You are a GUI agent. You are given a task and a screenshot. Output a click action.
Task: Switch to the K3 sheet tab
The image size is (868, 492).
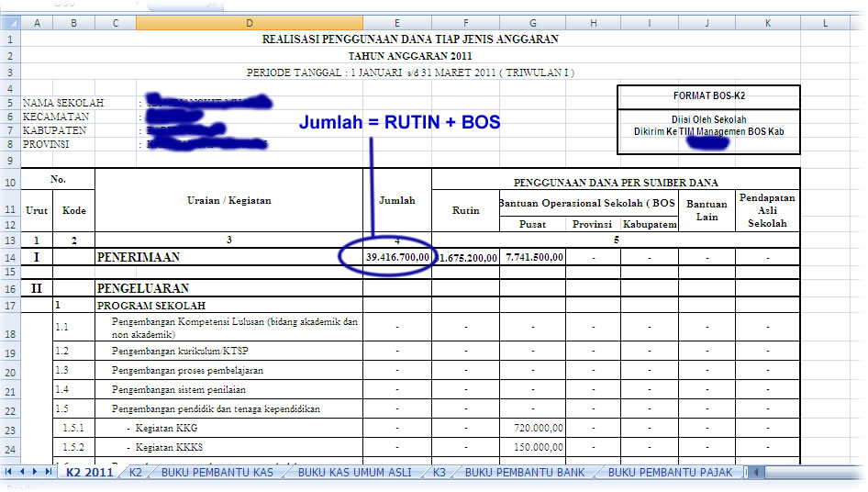pos(439,472)
